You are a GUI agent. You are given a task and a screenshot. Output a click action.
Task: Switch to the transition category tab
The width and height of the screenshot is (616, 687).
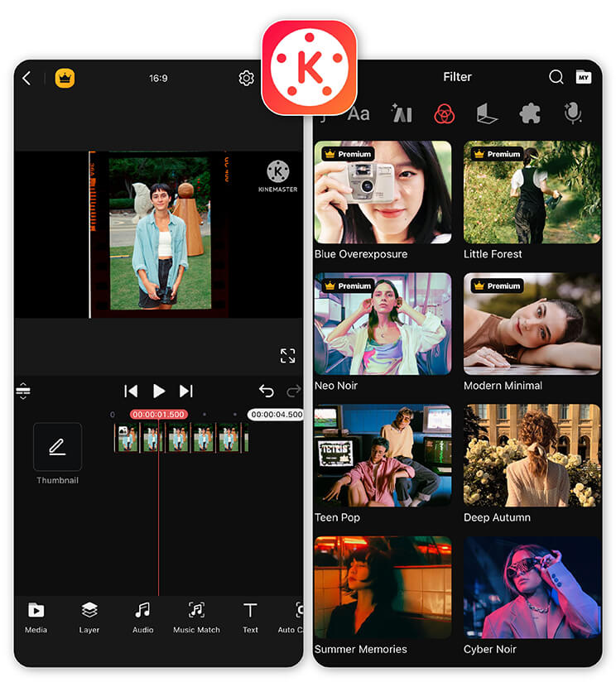486,114
